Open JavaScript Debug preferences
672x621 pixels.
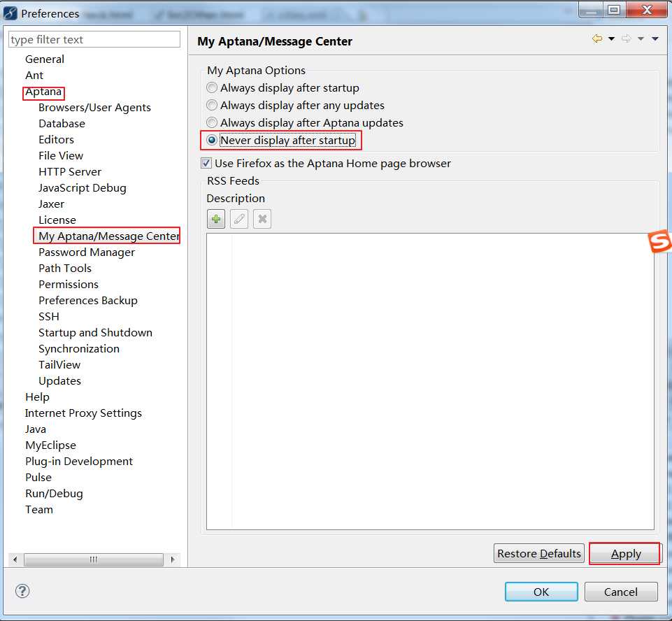tap(83, 188)
